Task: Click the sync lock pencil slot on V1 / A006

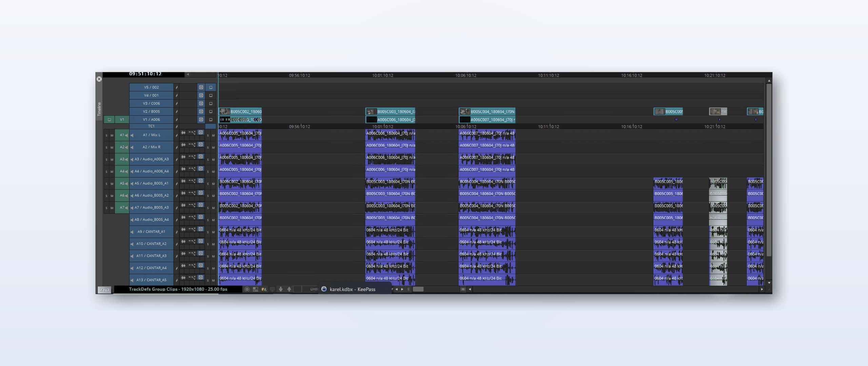Action: [176, 120]
